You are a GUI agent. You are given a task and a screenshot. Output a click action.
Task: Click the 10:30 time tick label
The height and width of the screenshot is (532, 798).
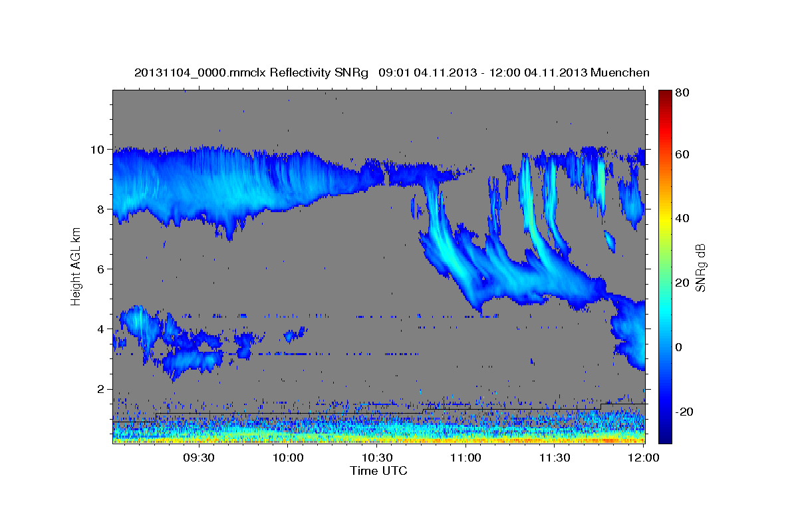pos(377,458)
